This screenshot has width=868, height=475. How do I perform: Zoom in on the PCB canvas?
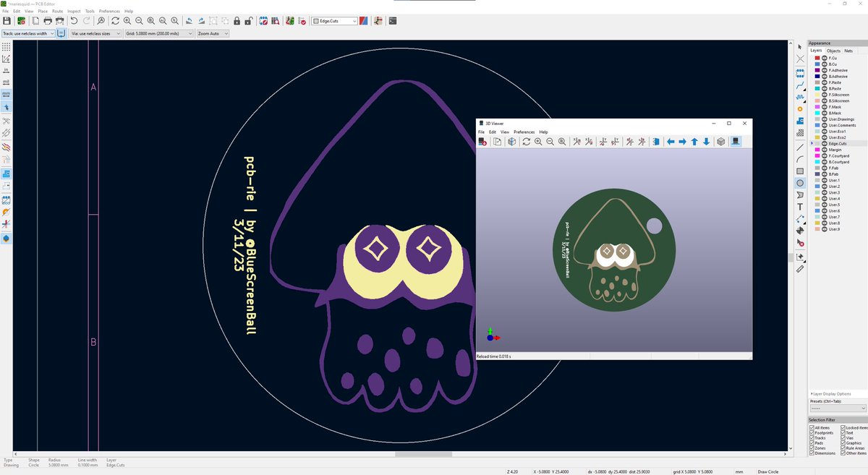pyautogui.click(x=127, y=21)
